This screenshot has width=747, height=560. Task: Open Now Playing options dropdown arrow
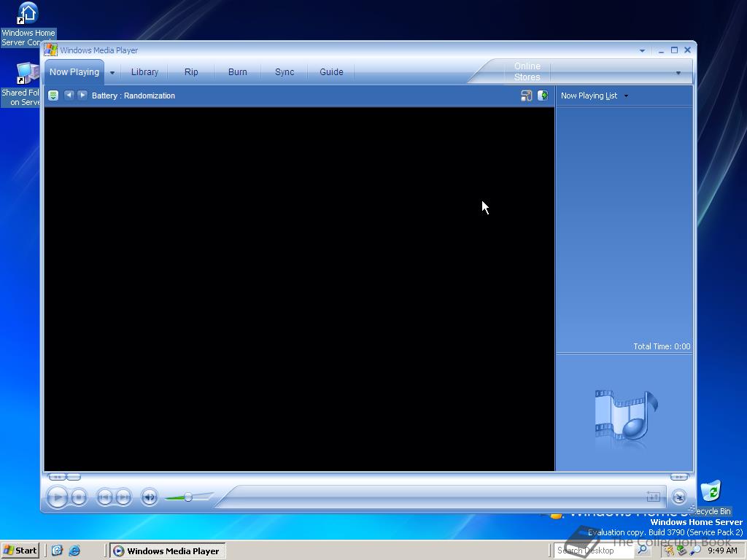click(112, 73)
